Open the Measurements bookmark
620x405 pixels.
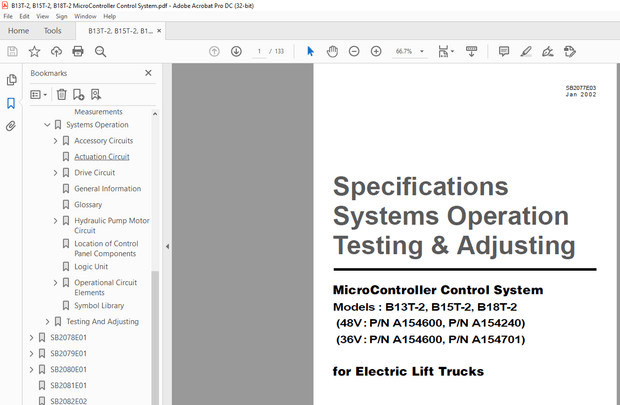coord(98,112)
